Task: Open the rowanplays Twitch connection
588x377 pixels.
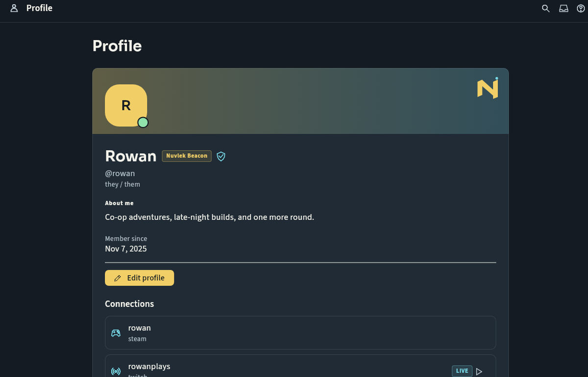Action: click(300, 366)
